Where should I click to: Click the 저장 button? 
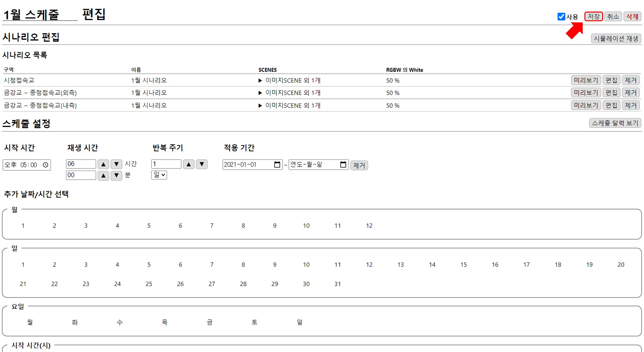click(x=594, y=16)
